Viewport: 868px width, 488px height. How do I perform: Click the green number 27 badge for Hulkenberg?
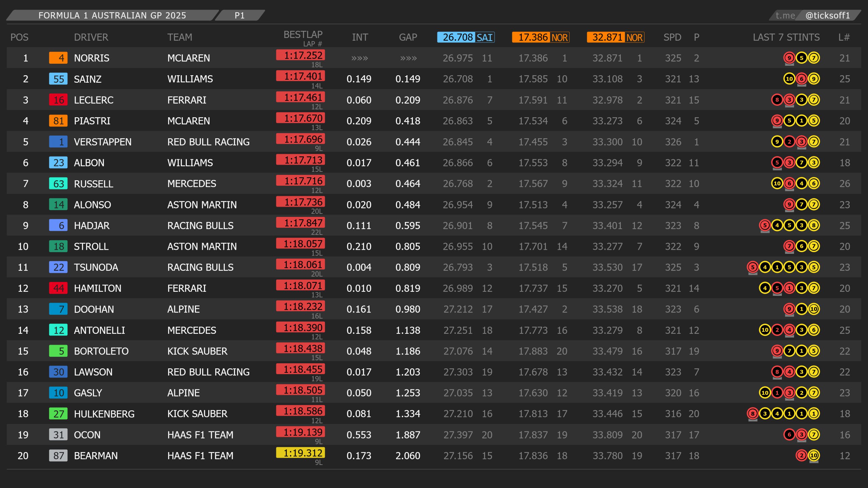[x=58, y=414]
